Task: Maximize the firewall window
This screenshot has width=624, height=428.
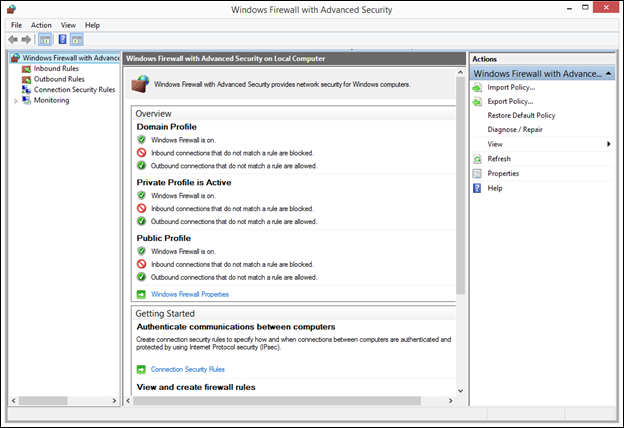Action: [x=585, y=8]
